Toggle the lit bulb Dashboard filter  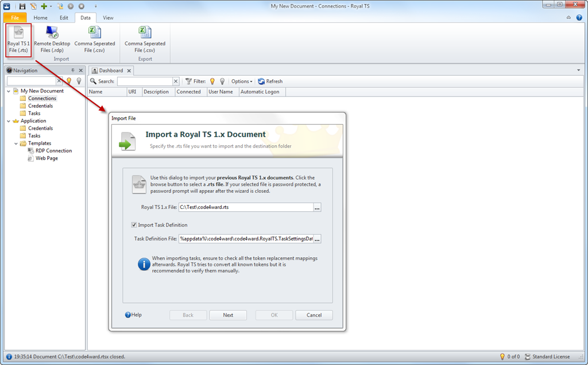tap(212, 81)
